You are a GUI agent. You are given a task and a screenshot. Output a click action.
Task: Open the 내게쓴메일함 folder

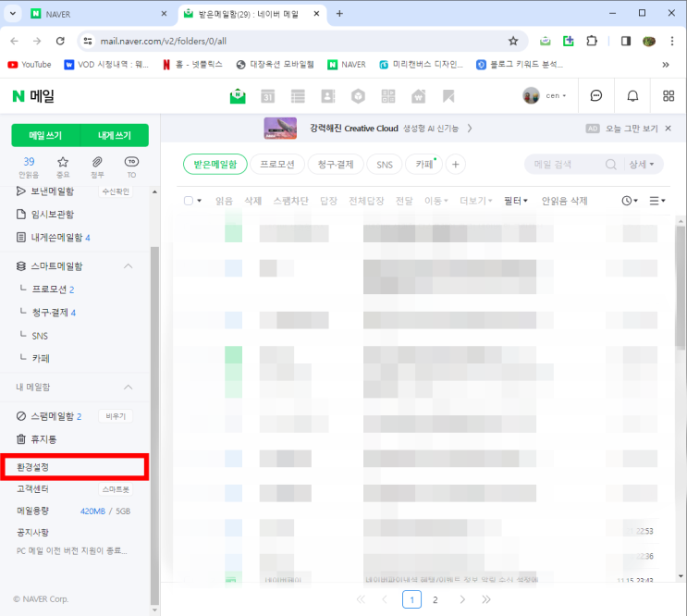point(53,238)
